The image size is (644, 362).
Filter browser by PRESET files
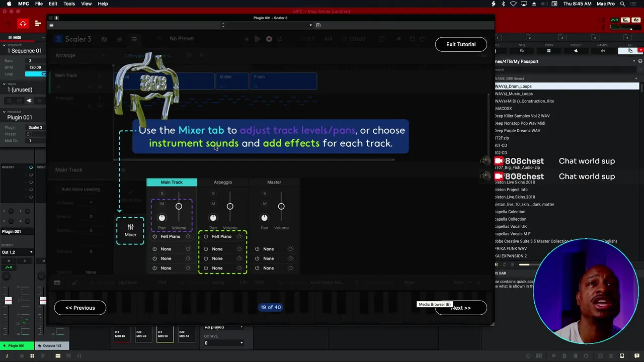tap(576, 51)
